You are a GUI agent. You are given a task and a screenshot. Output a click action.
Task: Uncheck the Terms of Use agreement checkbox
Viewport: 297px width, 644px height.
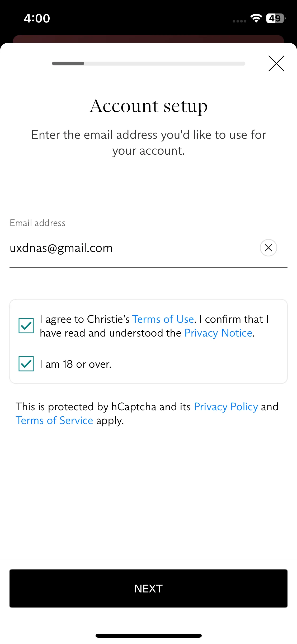[26, 326]
